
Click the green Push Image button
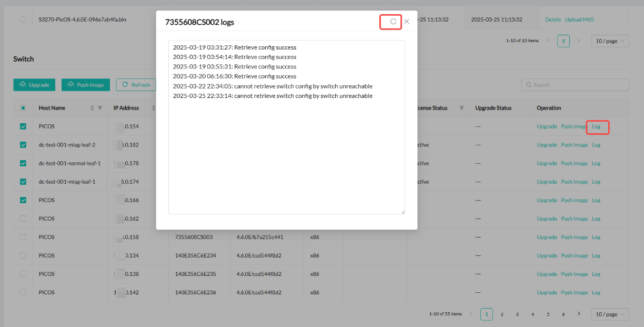pyautogui.click(x=86, y=85)
